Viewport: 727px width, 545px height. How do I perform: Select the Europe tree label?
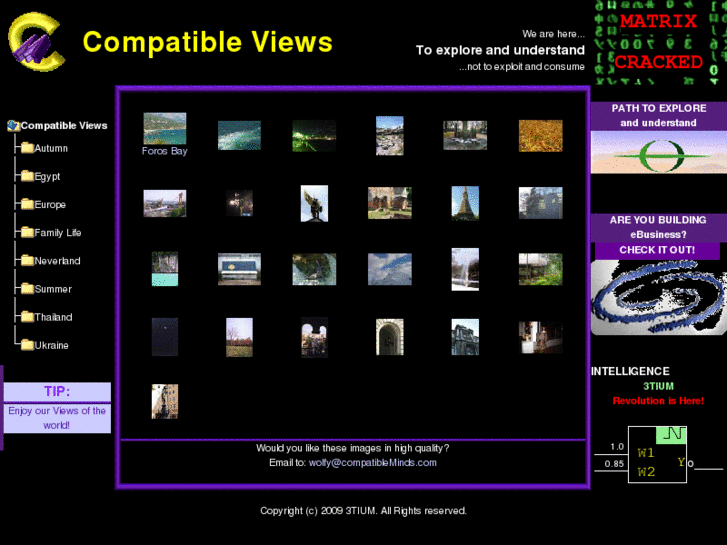tap(50, 205)
